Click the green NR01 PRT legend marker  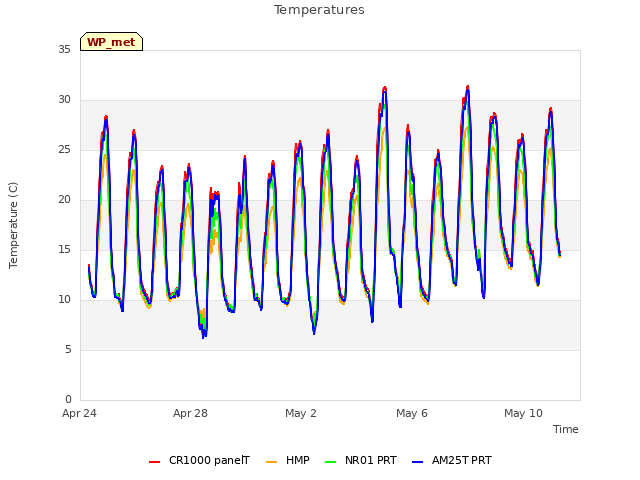[x=331, y=462]
